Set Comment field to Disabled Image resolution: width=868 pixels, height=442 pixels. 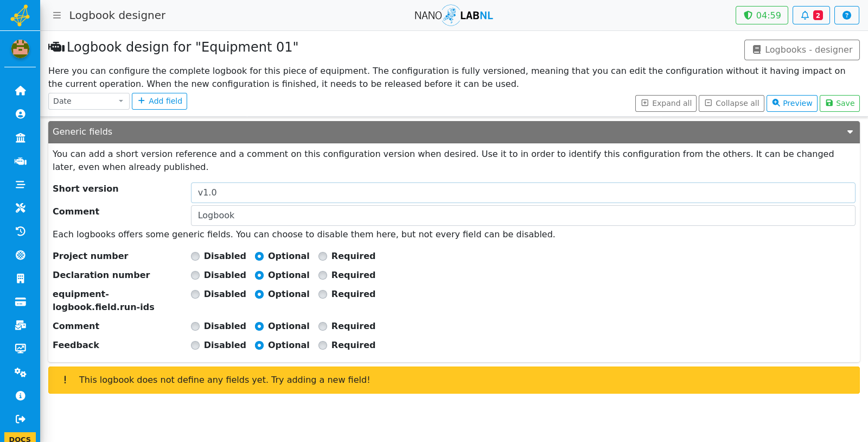pos(195,326)
